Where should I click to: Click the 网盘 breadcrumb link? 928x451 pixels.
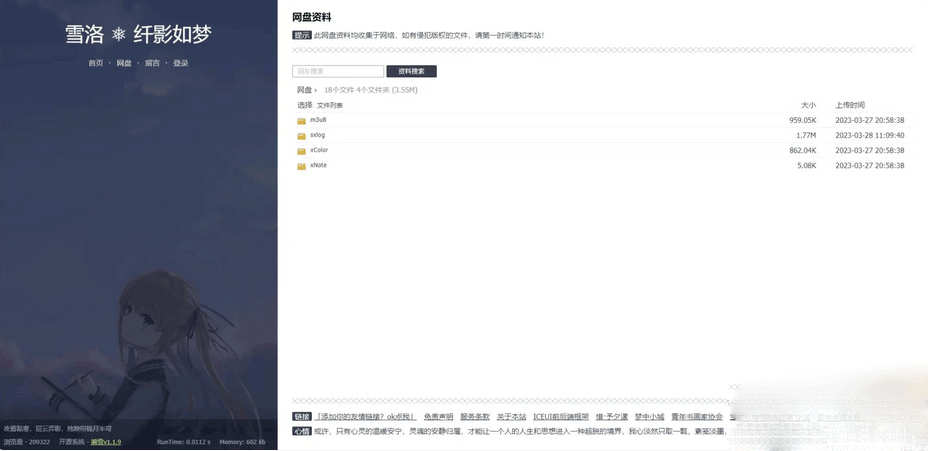pos(304,90)
